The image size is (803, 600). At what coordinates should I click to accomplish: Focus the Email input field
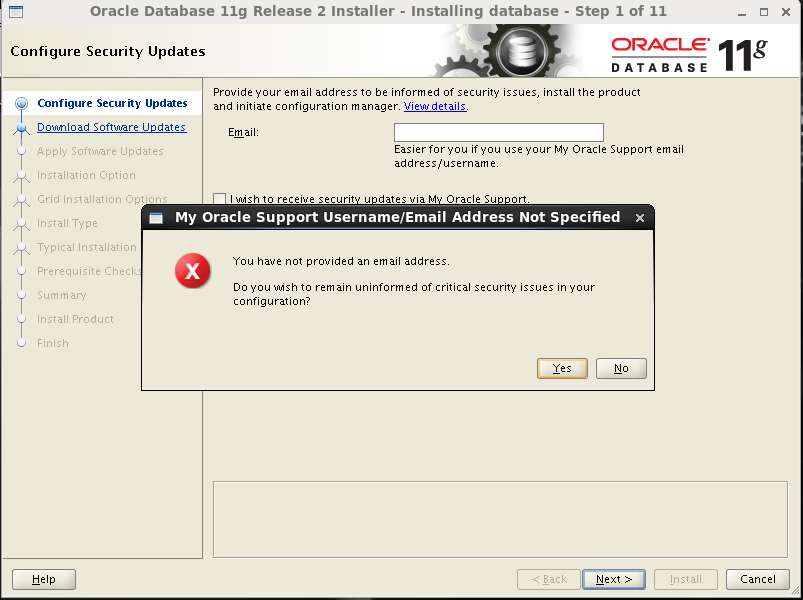[x=498, y=132]
